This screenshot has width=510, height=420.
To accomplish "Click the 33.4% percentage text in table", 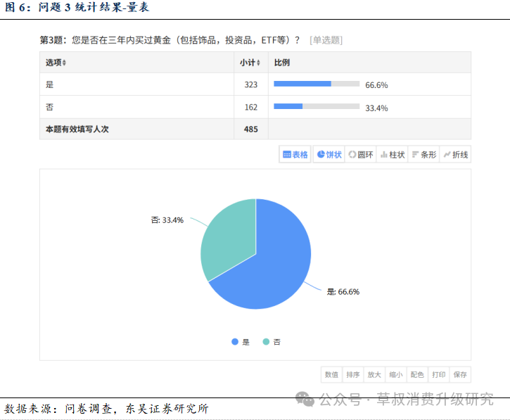I will (376, 108).
